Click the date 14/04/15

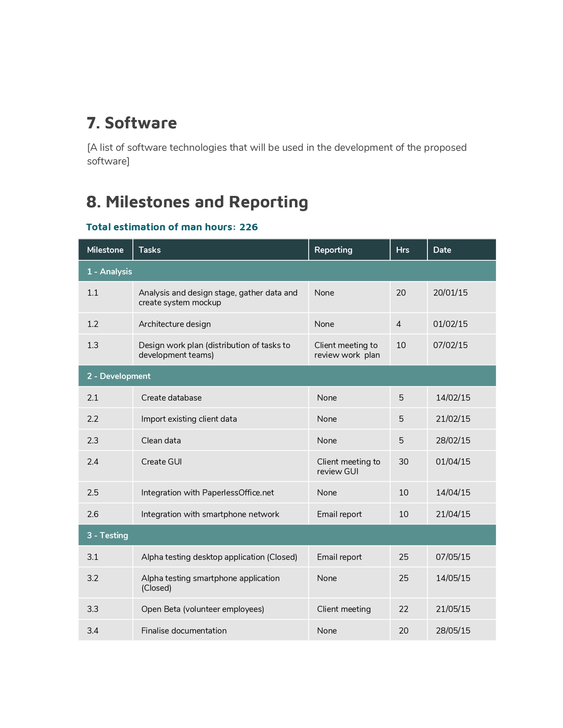(x=453, y=492)
